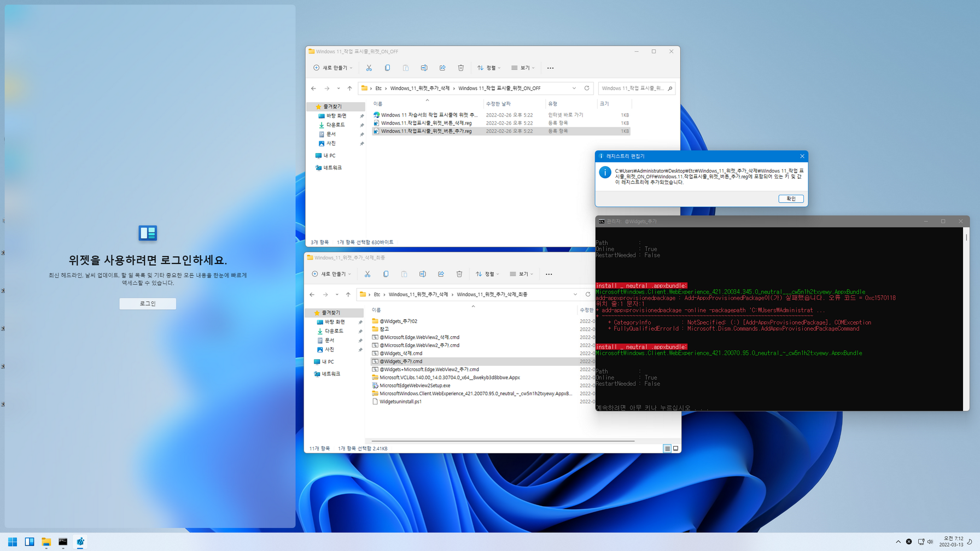The height and width of the screenshot is (551, 980).
Task: Click the Share icon in top Explorer window
Action: pos(442,68)
